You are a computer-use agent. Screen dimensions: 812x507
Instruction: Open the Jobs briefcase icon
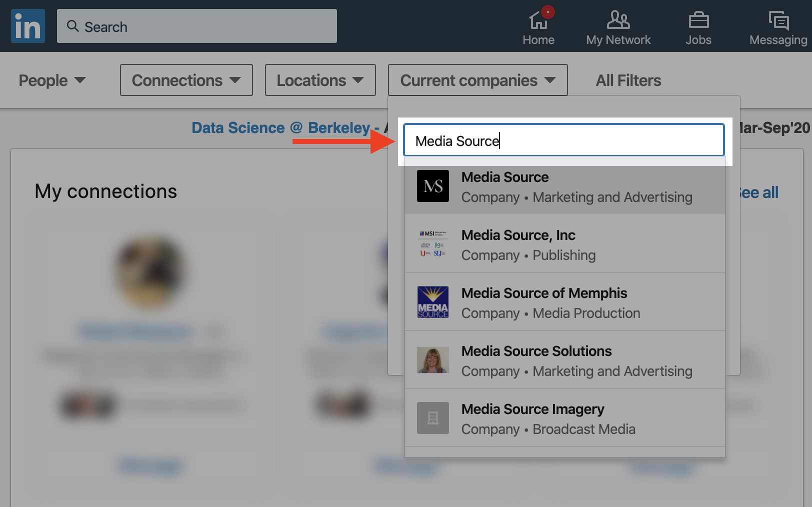tap(698, 21)
